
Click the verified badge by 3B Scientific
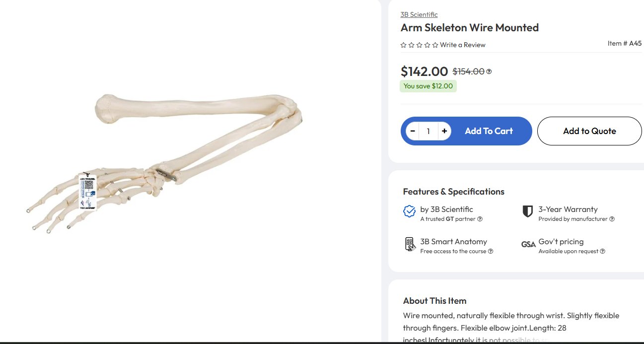(x=409, y=212)
